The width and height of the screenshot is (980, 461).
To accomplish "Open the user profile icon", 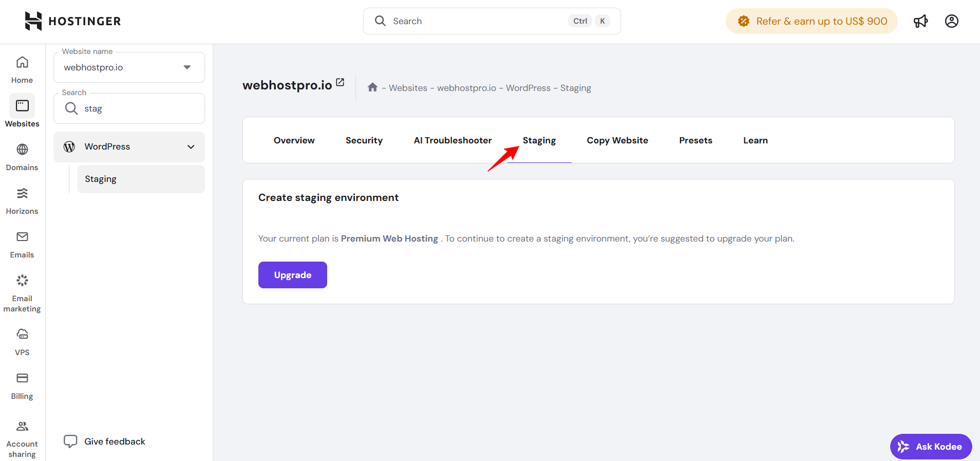I will (x=952, y=21).
